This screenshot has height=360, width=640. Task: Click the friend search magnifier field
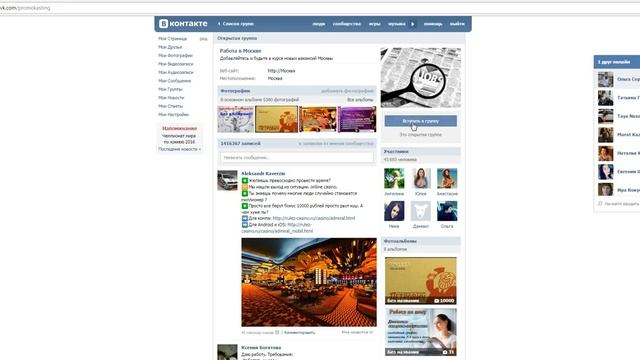(619, 204)
